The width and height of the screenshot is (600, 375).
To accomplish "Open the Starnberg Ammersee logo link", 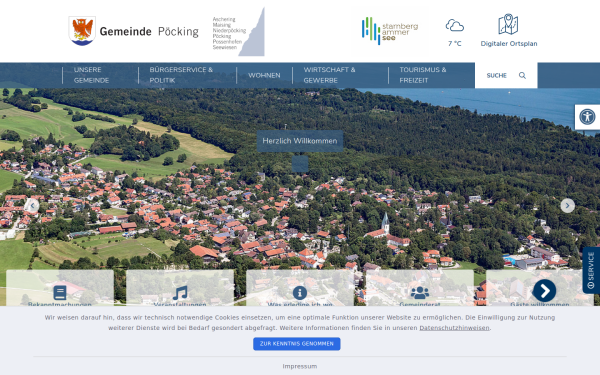I will click(x=390, y=31).
